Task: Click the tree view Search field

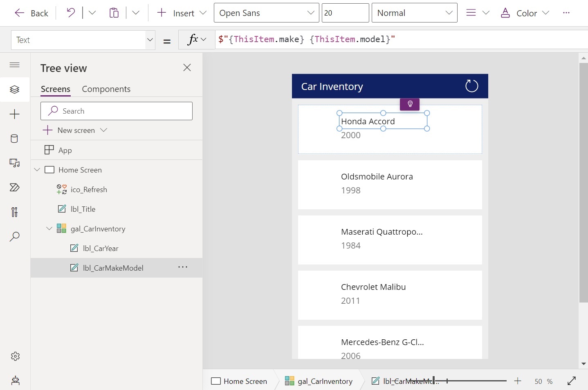Action: [x=117, y=111]
